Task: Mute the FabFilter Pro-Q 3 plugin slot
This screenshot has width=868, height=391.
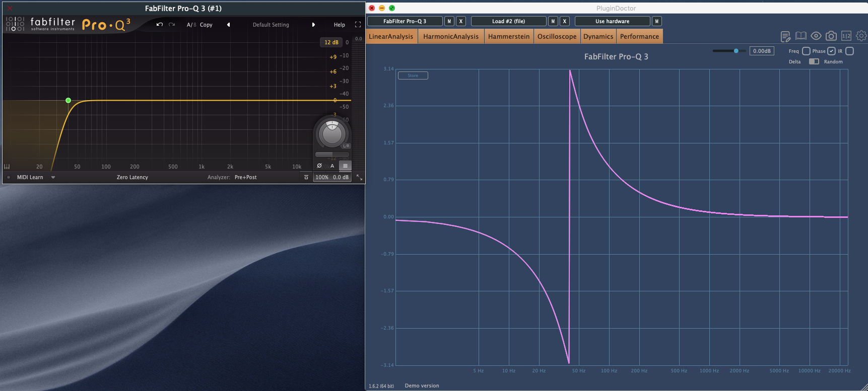Action: tap(449, 21)
